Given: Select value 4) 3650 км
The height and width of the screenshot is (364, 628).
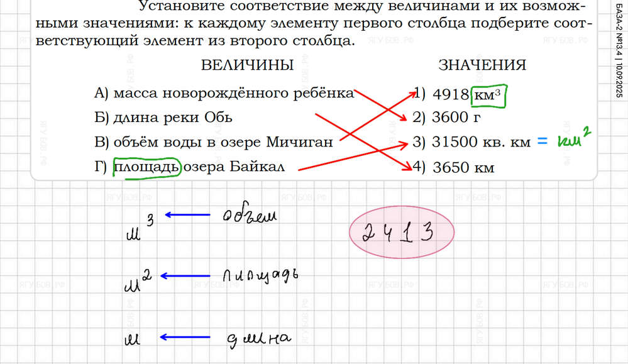Looking at the screenshot, I should (454, 168).
